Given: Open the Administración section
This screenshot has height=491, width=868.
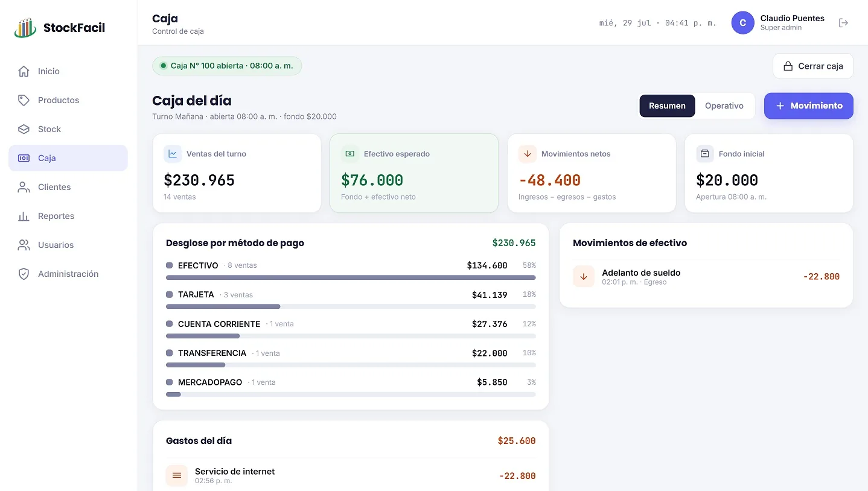Looking at the screenshot, I should [x=68, y=274].
